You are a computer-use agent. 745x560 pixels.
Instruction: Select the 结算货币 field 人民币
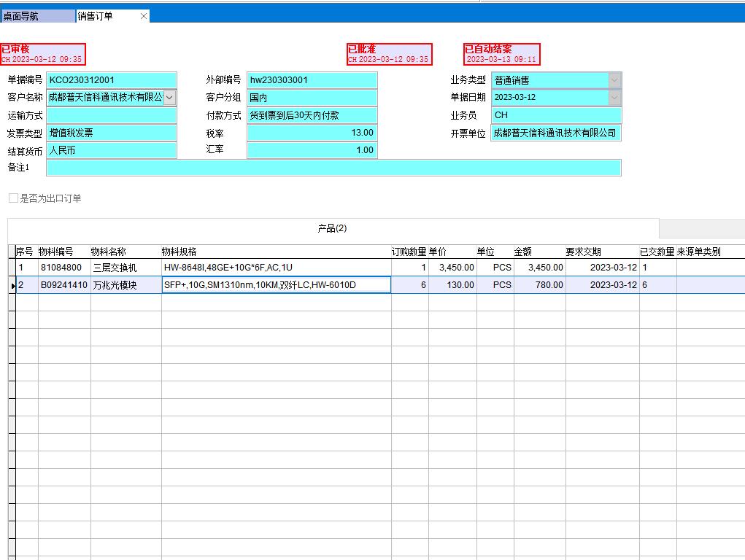[x=109, y=150]
